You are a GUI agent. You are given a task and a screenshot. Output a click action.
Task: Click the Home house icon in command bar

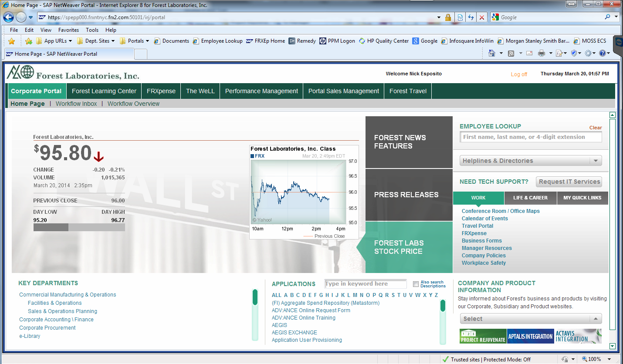tap(492, 53)
